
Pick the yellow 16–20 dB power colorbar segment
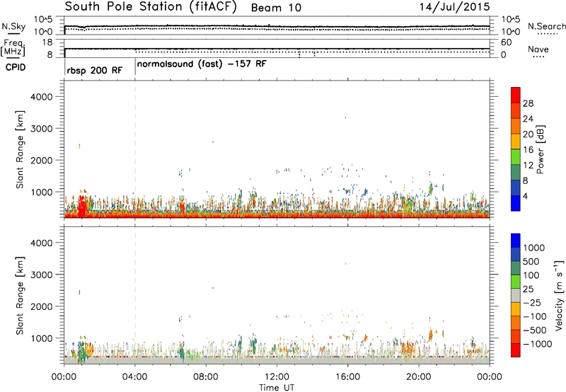516,142
